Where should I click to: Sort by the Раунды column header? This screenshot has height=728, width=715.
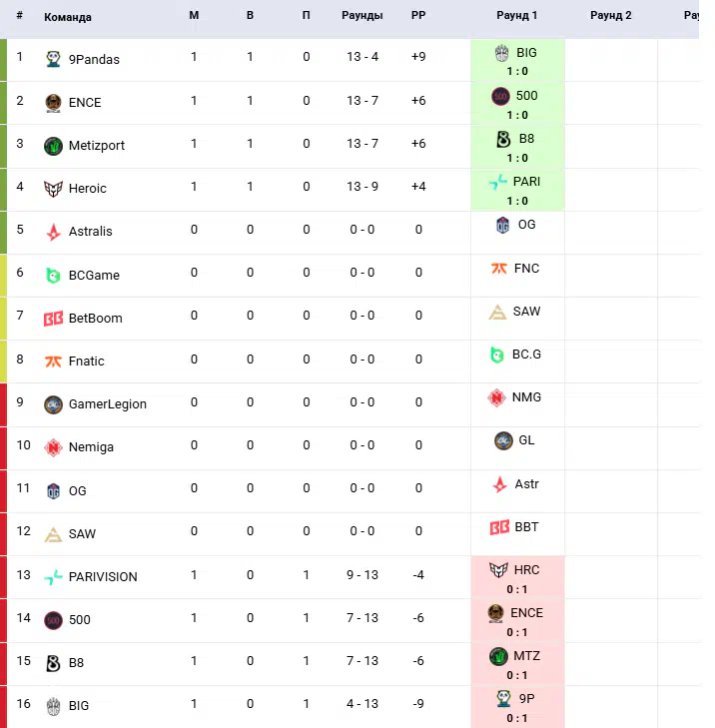pos(362,15)
